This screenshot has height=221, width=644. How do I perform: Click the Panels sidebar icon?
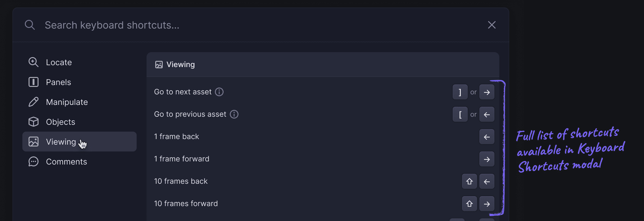point(34,82)
